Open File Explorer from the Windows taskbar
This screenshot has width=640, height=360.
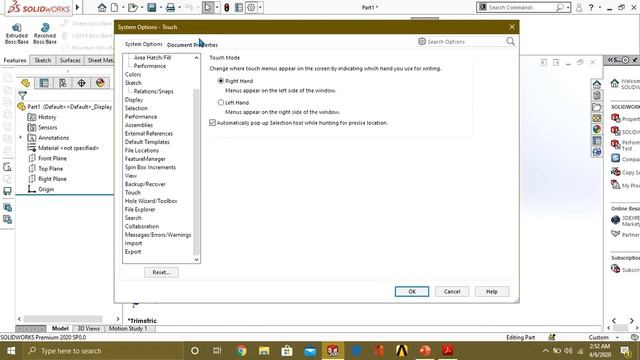pyautogui.click(x=264, y=351)
